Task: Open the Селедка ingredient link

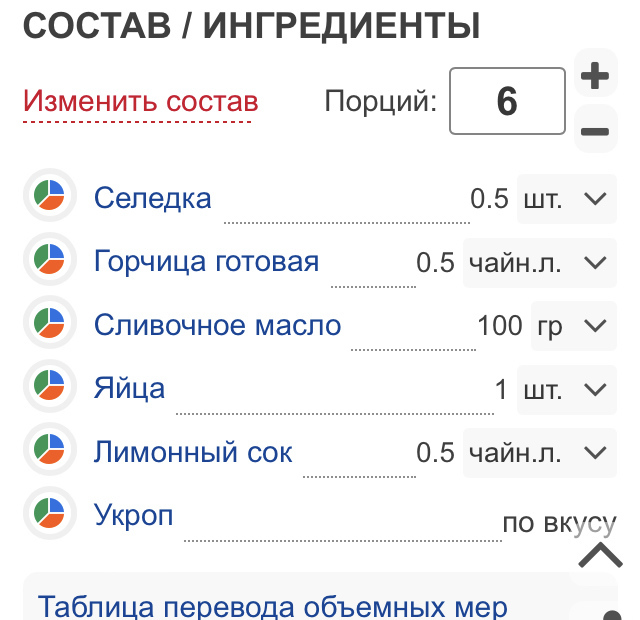Action: [x=153, y=198]
